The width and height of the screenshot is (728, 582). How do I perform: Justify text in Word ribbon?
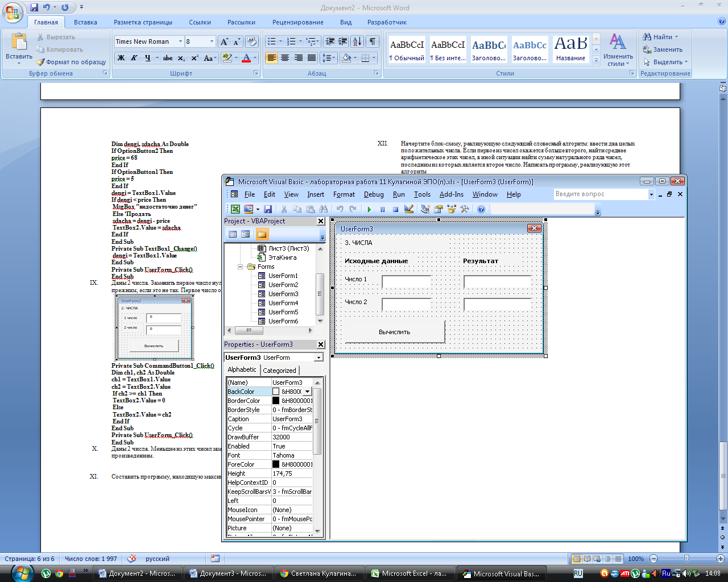(312, 58)
